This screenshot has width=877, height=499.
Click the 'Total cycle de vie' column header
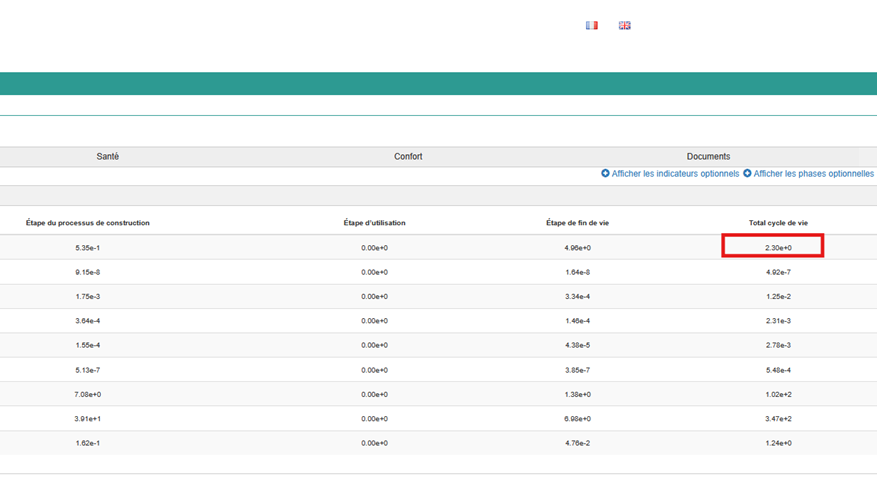pos(778,223)
